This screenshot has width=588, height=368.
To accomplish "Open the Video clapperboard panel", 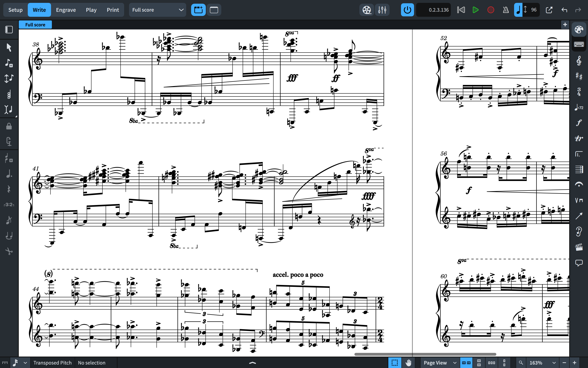I will 579,247.
